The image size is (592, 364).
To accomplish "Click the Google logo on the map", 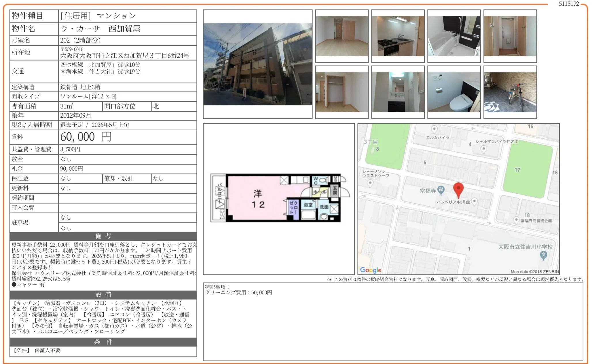I will (x=370, y=270).
